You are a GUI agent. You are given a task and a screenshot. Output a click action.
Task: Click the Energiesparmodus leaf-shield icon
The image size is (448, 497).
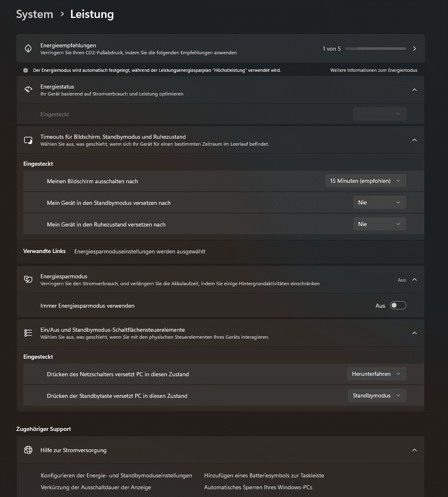pyautogui.click(x=28, y=280)
